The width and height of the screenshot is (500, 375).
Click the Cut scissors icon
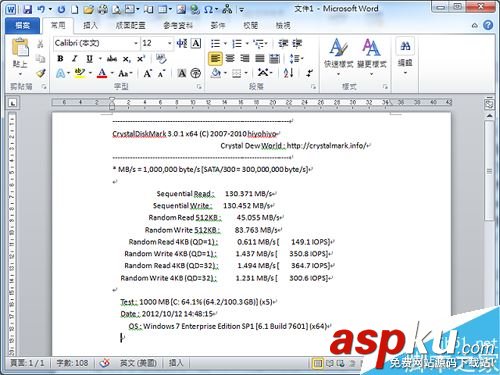pyautogui.click(x=40, y=44)
